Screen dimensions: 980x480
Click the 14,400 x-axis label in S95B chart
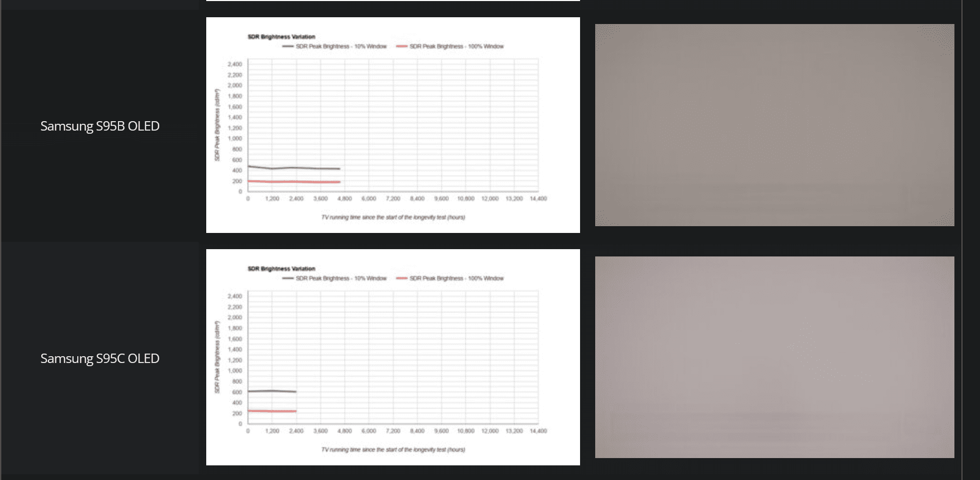pyautogui.click(x=538, y=198)
